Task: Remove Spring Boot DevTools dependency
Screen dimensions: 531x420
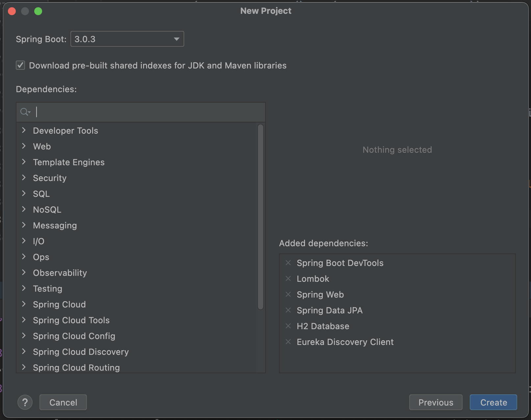Action: 288,263
